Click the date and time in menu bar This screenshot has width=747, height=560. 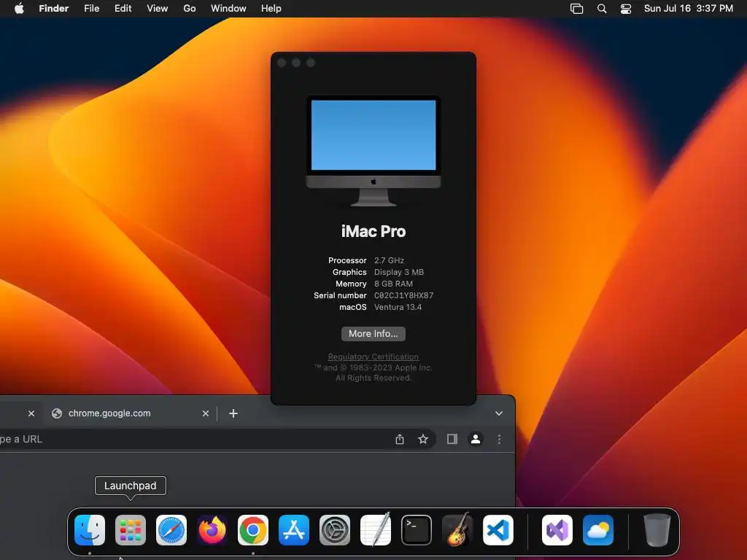coord(689,9)
